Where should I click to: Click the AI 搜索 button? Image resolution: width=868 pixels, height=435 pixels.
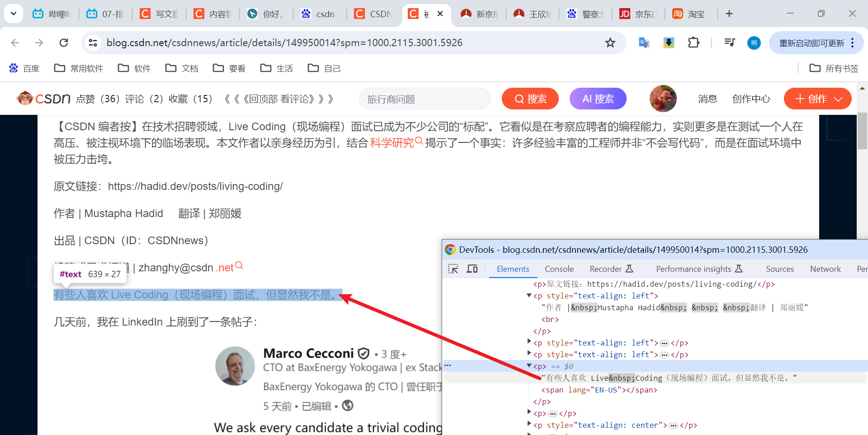(598, 99)
